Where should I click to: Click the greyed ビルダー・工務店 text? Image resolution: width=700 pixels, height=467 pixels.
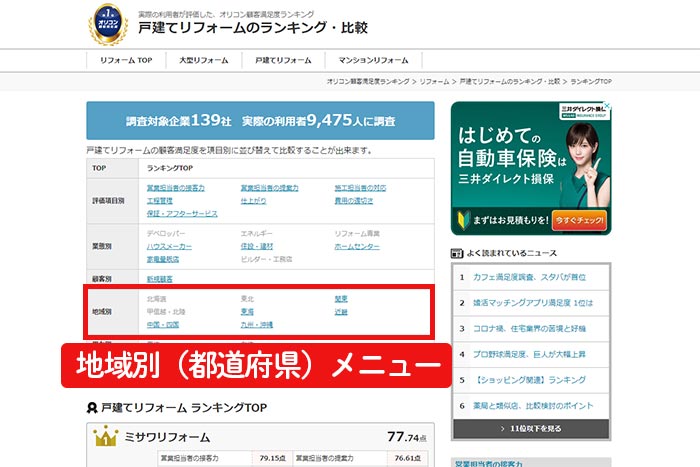pyautogui.click(x=267, y=259)
